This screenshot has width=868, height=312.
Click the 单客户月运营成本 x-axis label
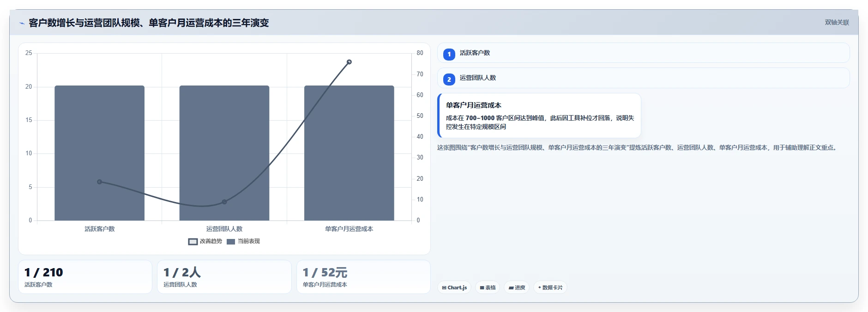349,229
